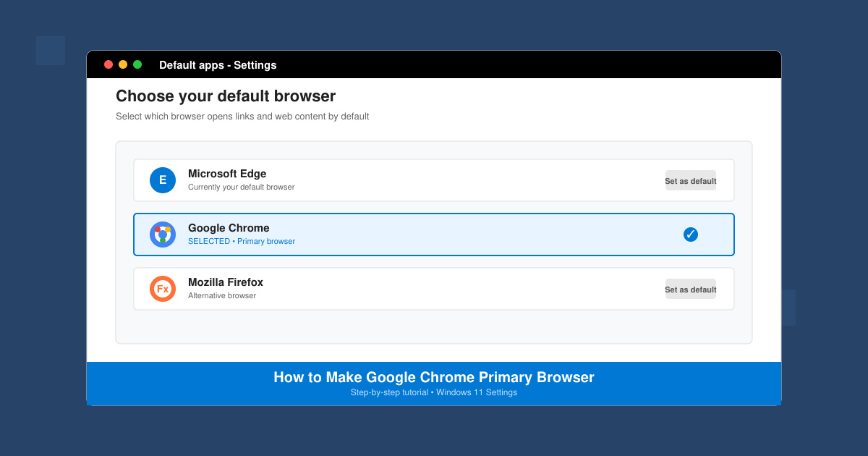Screen dimensions: 868x456
Task: Click 'Alternative browser' subtitle text
Action: tap(222, 295)
